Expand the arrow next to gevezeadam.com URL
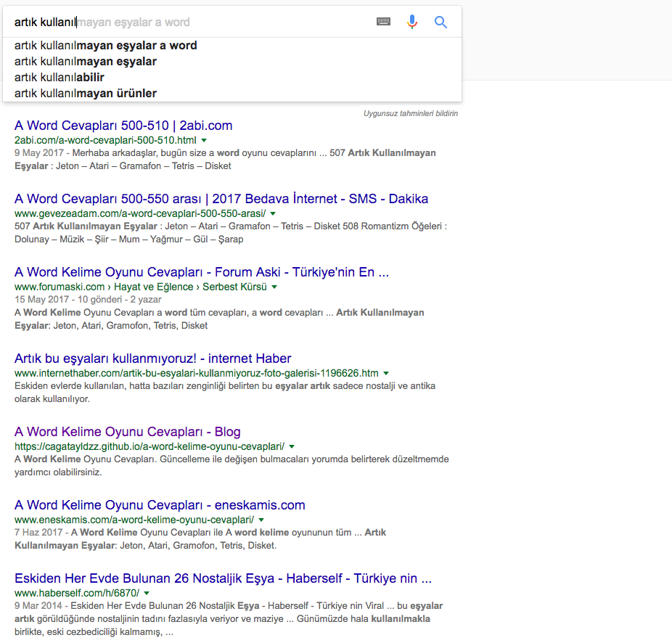This screenshot has width=672, height=643. tap(273, 213)
